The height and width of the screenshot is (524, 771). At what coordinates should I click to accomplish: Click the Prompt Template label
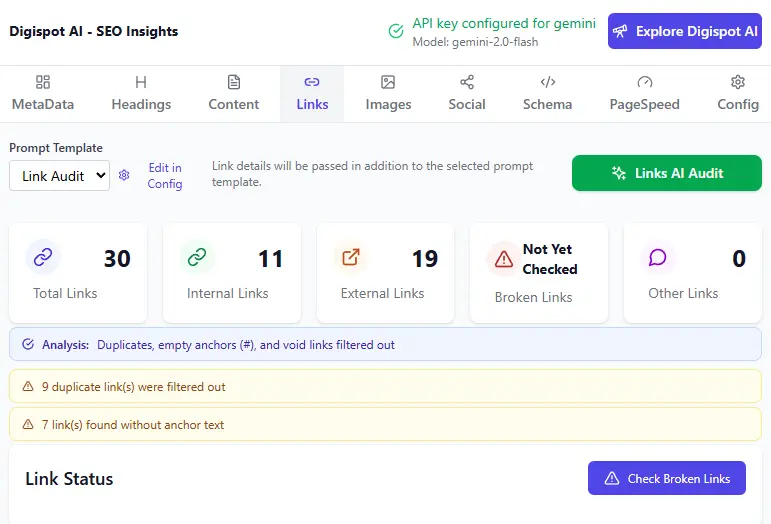56,147
